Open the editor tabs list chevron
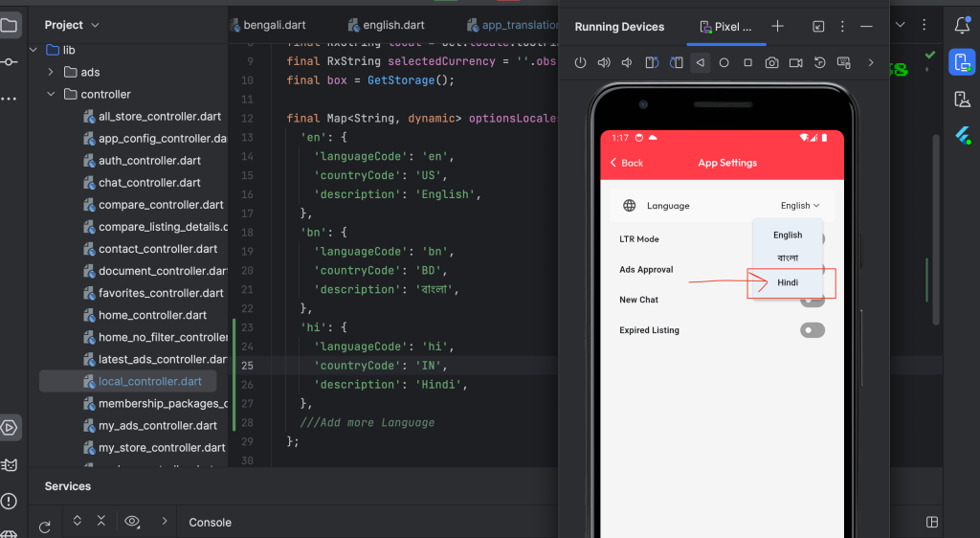980x538 pixels. point(900,25)
